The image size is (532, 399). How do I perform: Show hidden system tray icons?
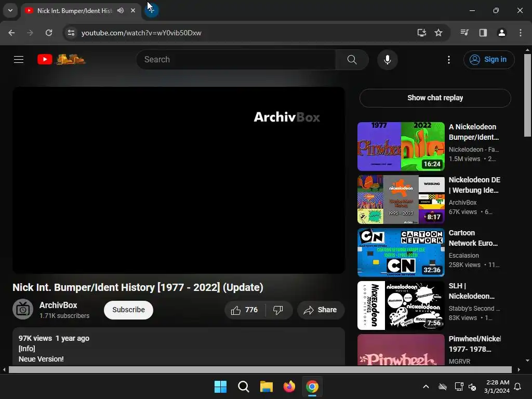[x=426, y=387]
